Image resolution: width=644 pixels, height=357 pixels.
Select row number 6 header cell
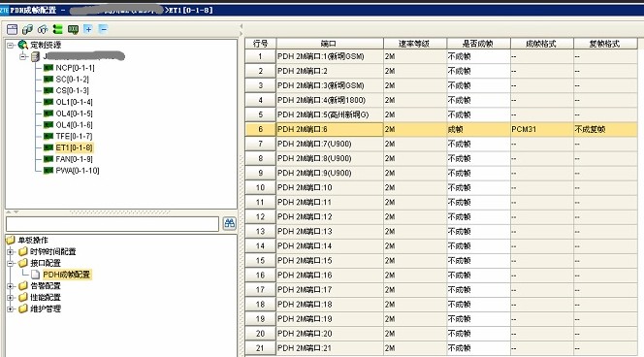260,129
